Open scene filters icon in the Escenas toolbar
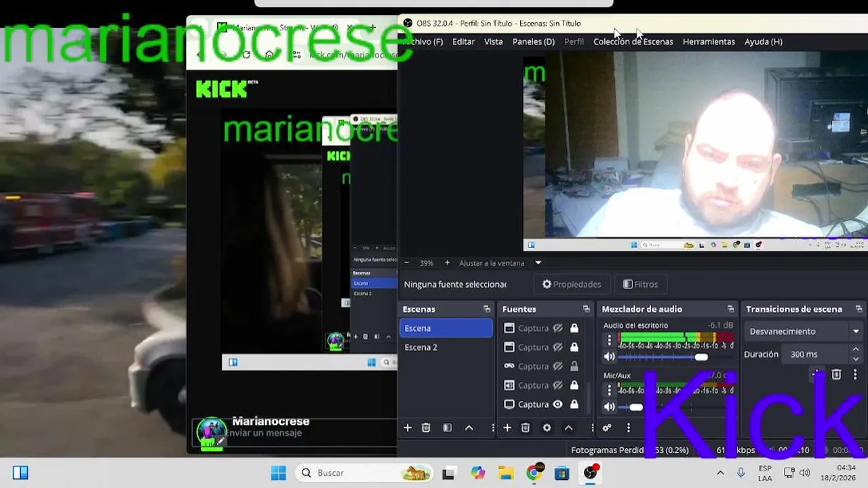The height and width of the screenshot is (488, 868). (447, 428)
